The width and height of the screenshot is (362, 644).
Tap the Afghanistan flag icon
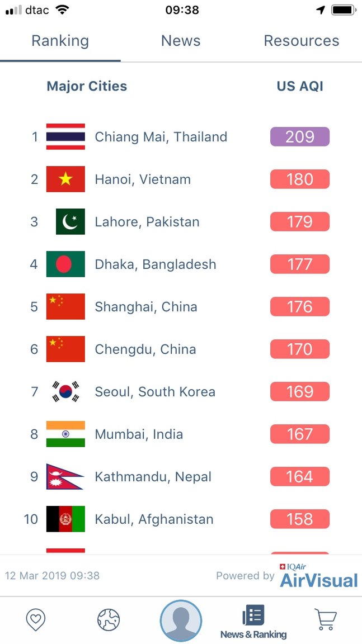[65, 519]
